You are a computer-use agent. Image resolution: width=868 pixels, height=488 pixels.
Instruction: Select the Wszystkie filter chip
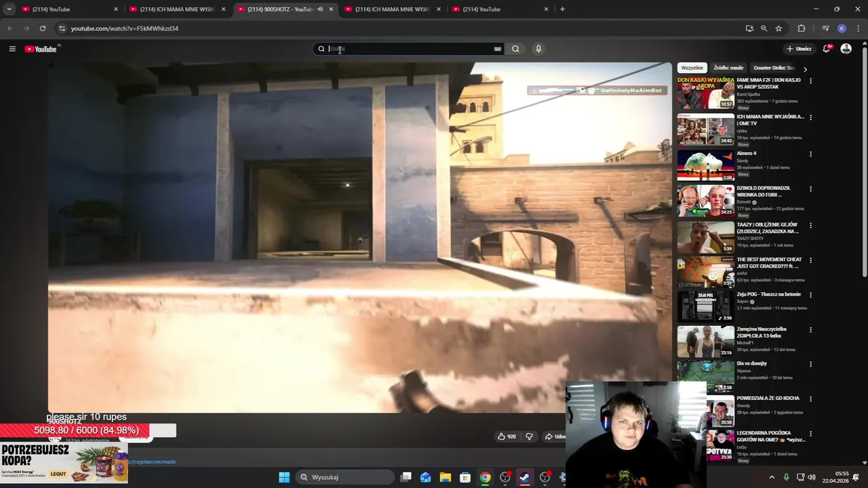(x=692, y=68)
